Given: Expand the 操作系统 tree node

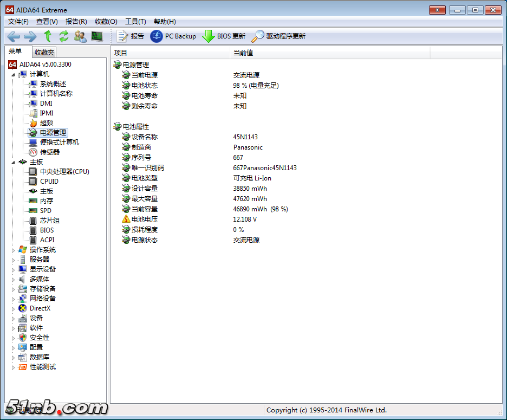Looking at the screenshot, I should click(14, 250).
